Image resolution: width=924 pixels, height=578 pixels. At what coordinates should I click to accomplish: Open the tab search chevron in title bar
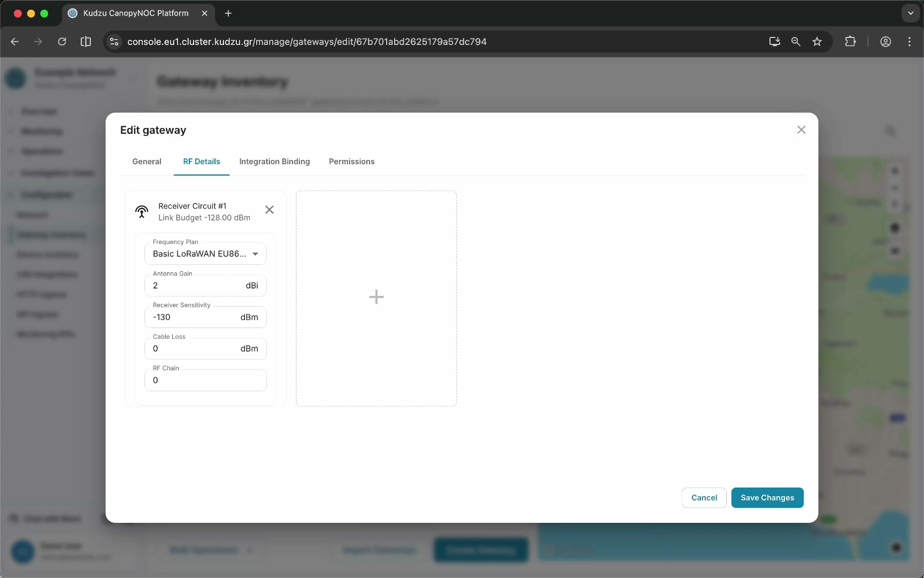coord(911,13)
